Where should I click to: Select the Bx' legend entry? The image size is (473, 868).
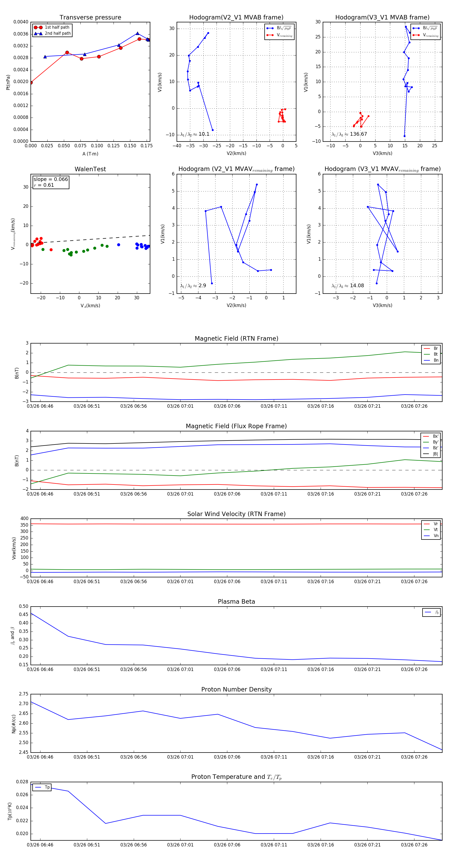pyautogui.click(x=431, y=436)
